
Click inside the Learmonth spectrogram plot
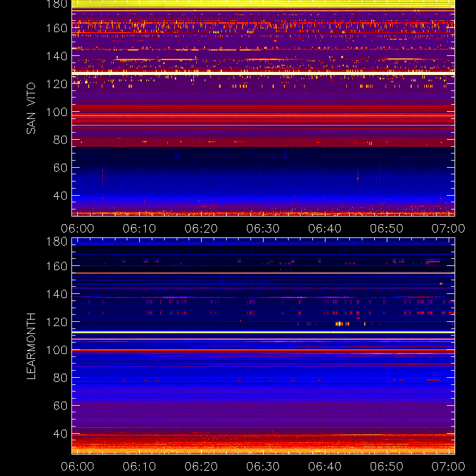[x=263, y=346]
